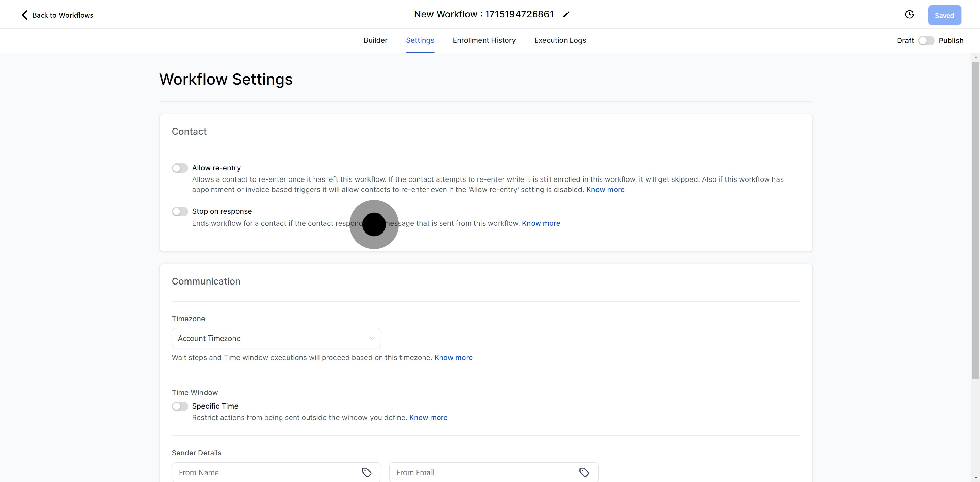Switch the Draft/Publish toggle
Image resolution: width=980 pixels, height=482 pixels.
click(x=926, y=41)
